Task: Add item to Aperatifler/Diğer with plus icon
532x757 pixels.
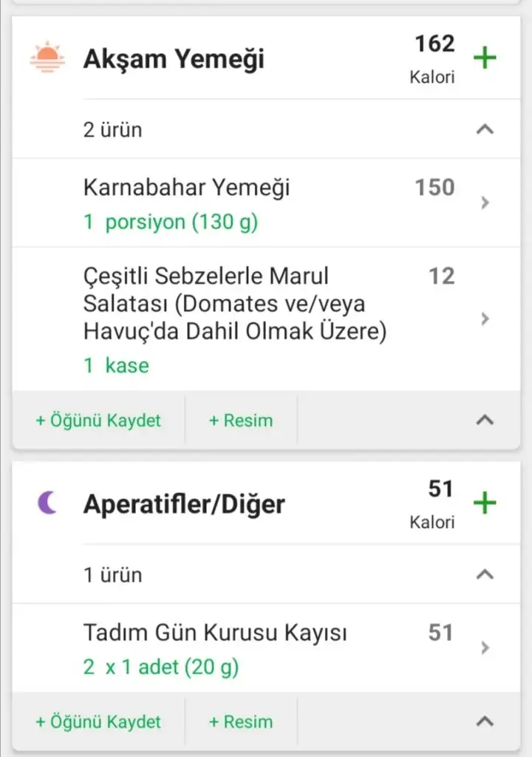Action: click(x=485, y=503)
